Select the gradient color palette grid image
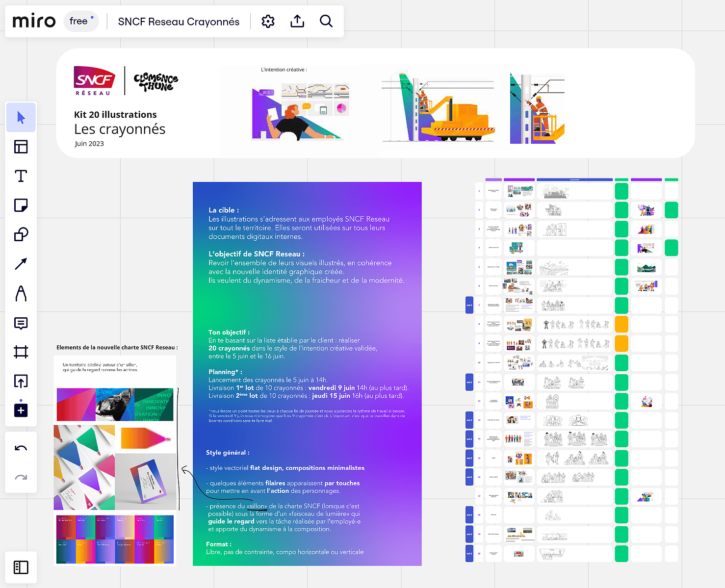Viewport: 725px width, 588px height. [115, 538]
